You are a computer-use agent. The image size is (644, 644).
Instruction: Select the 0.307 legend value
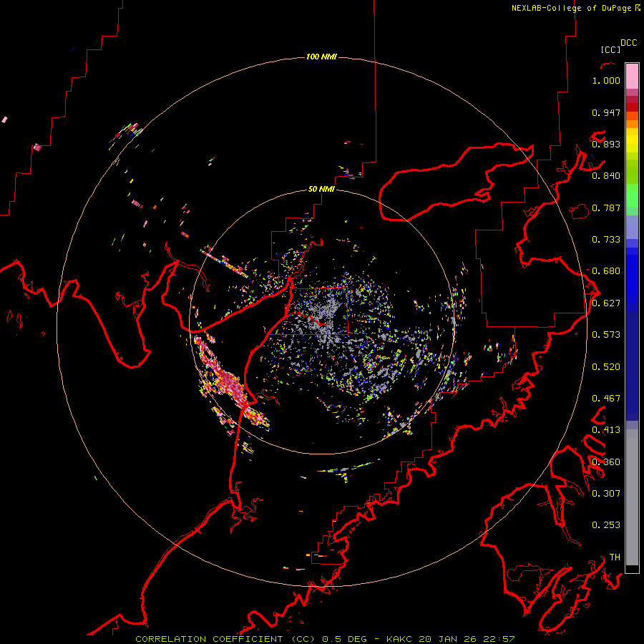coord(606,494)
